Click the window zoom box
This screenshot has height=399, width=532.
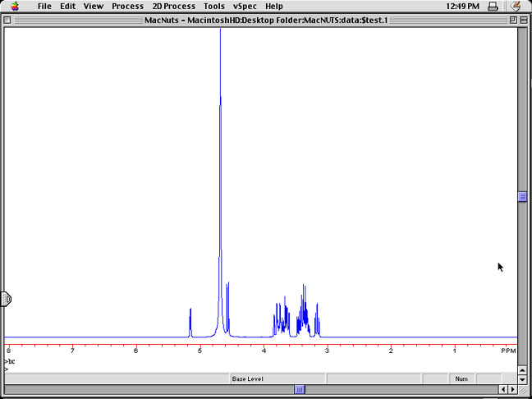point(509,20)
